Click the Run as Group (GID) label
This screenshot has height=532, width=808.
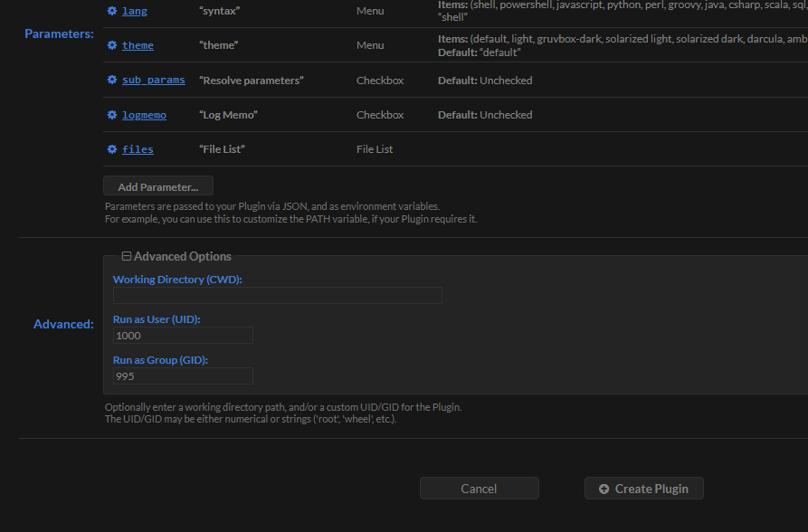pyautogui.click(x=160, y=360)
